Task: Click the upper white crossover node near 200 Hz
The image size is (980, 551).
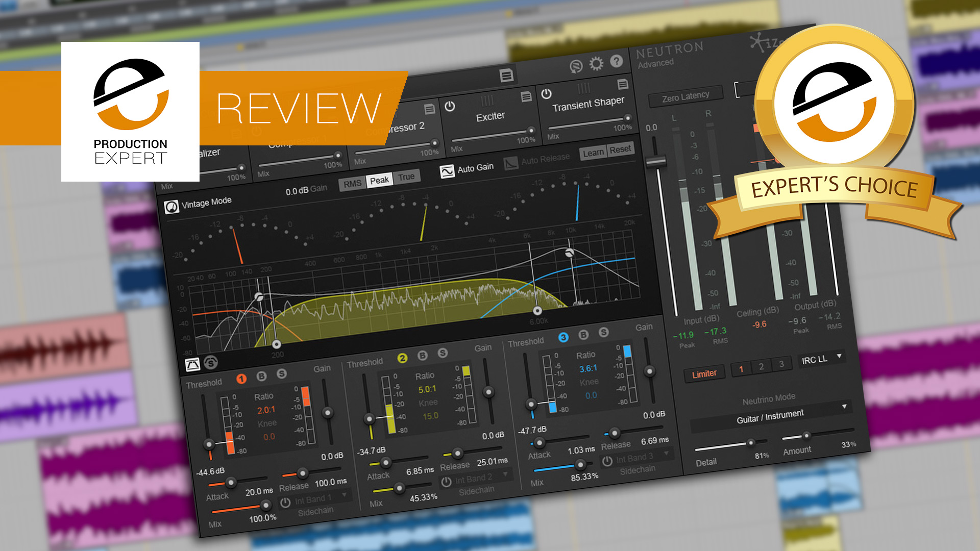Action: point(259,297)
